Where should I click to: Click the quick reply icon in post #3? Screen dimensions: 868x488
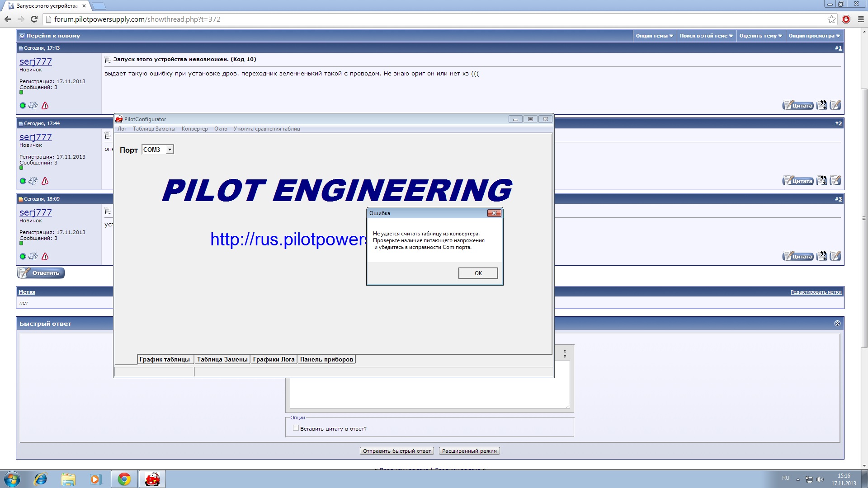835,256
